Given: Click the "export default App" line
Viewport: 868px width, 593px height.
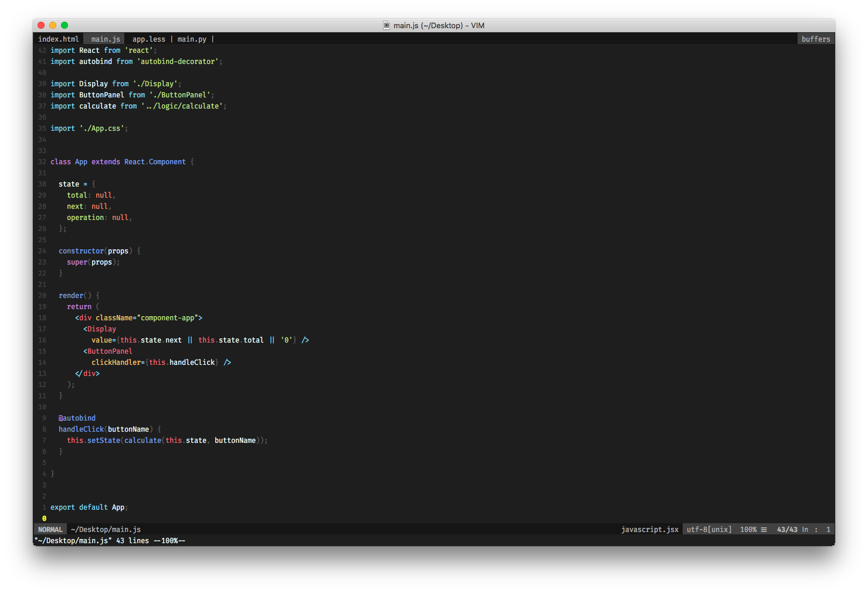Looking at the screenshot, I should [89, 507].
